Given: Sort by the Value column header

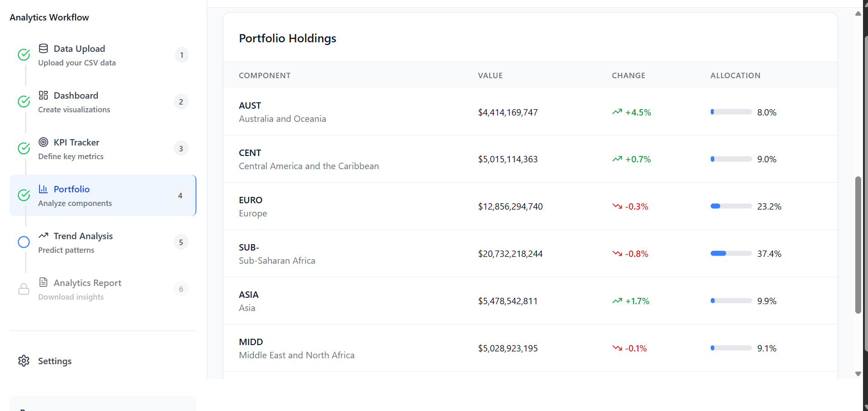Looking at the screenshot, I should pos(490,75).
